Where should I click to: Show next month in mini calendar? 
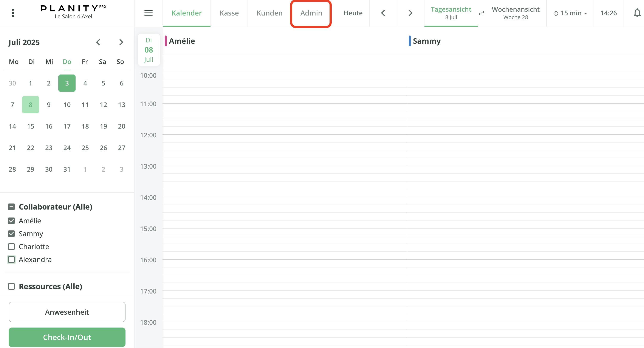coord(121,42)
